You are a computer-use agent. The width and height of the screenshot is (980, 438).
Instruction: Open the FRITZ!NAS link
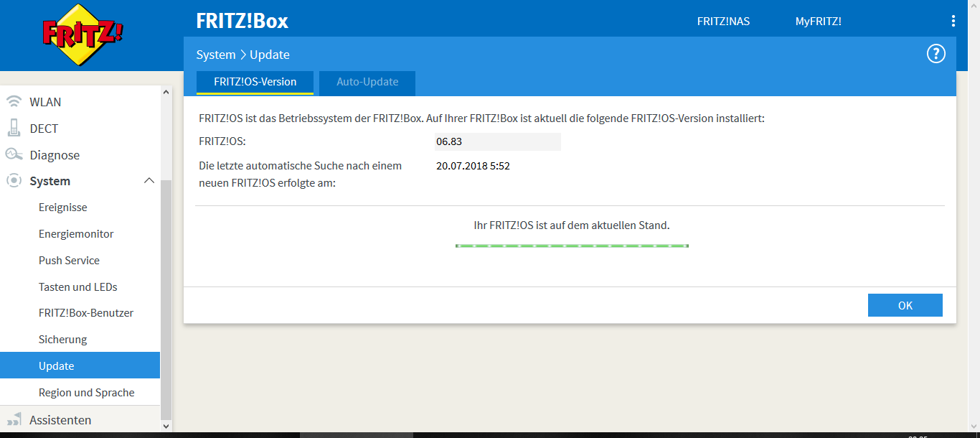tap(723, 22)
